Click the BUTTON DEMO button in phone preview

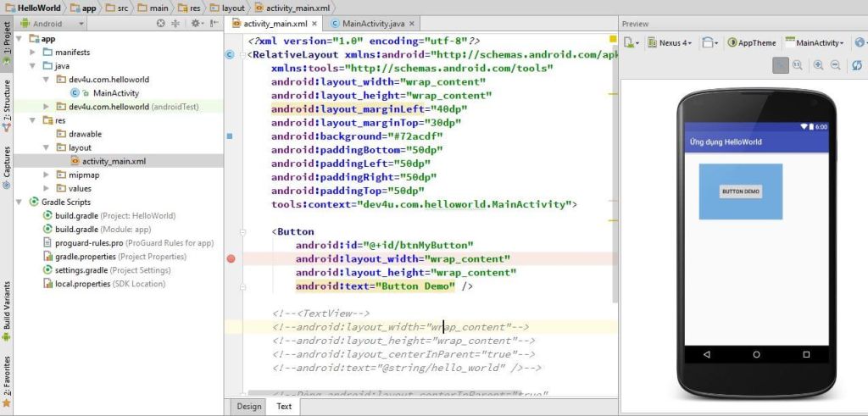741,191
